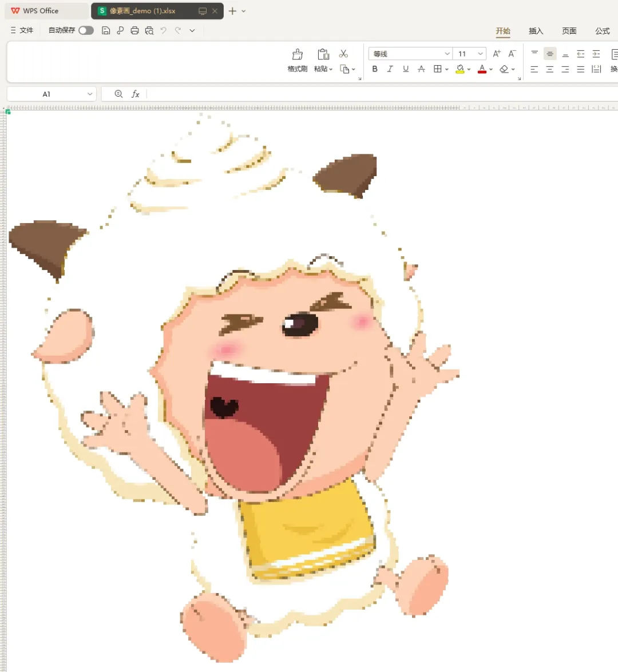Open the Name Box dropdown arrow
Viewport: 618px width, 672px height.
coord(90,94)
